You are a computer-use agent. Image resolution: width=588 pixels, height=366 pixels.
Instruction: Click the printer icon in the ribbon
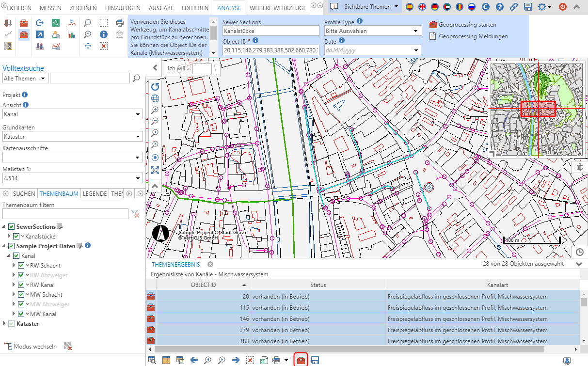tap(119, 23)
